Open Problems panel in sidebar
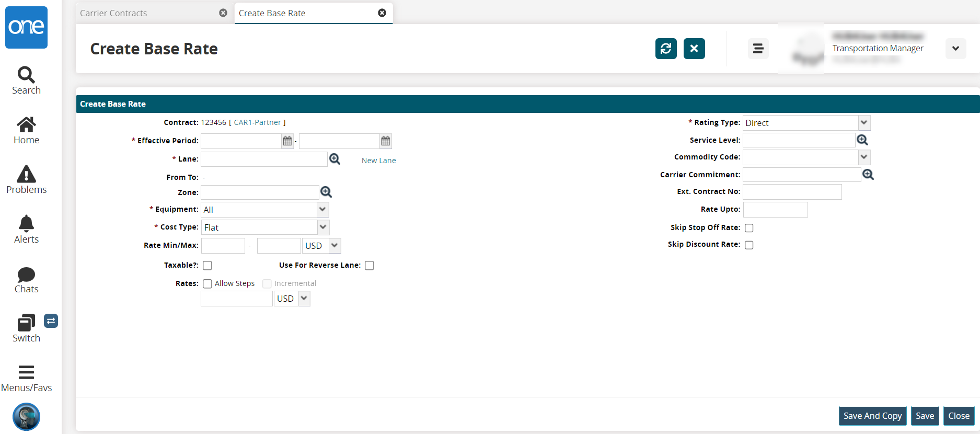980x434 pixels. (x=26, y=180)
